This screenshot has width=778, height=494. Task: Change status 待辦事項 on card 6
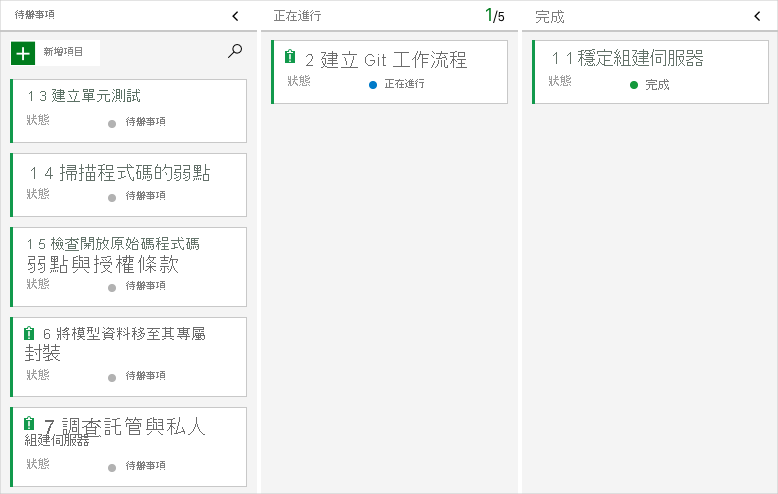click(x=145, y=375)
